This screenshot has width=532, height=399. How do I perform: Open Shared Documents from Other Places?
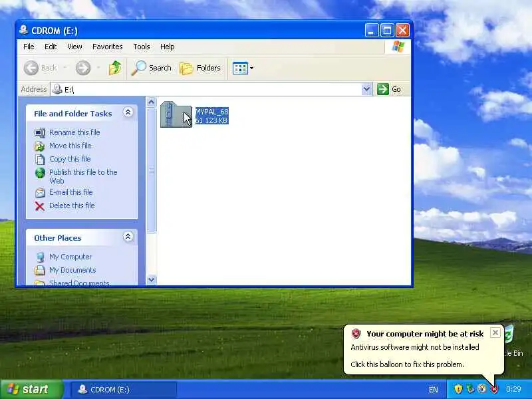pyautogui.click(x=79, y=283)
